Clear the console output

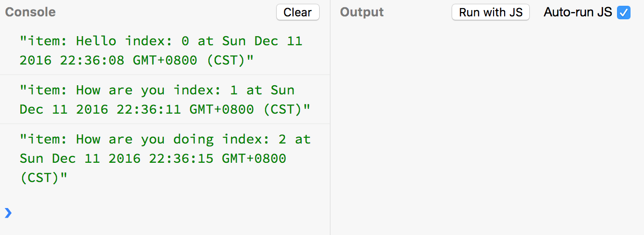297,13
